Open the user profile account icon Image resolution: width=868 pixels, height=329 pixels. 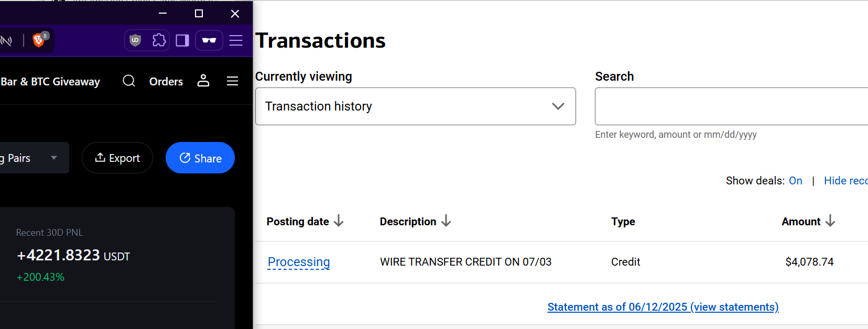tap(203, 81)
